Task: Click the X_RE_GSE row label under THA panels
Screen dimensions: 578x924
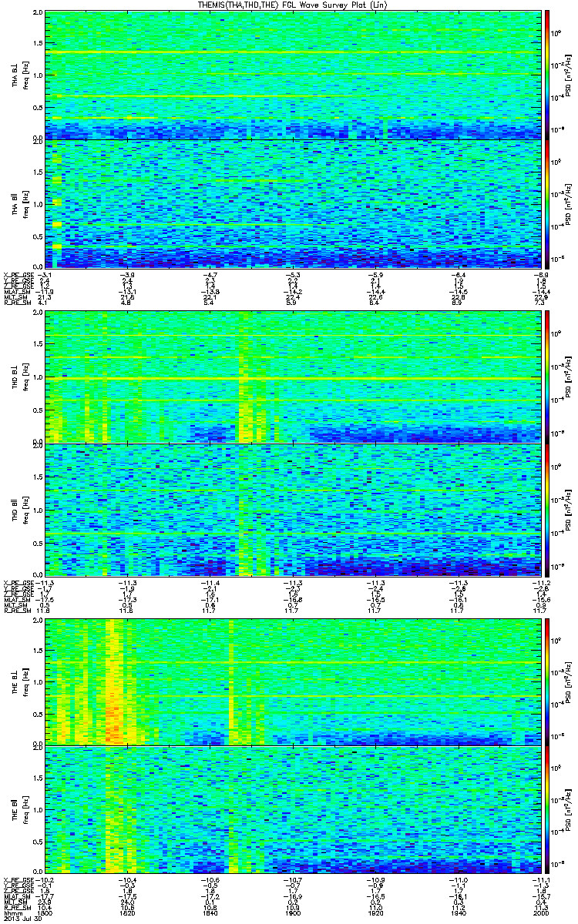Action: click(19, 274)
